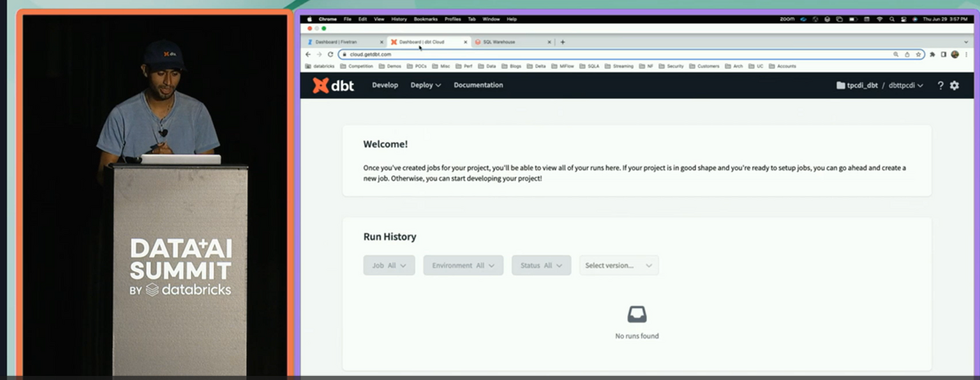Open the Accounts bookmarks folder
Screen dimensions: 980x380
[x=782, y=66]
